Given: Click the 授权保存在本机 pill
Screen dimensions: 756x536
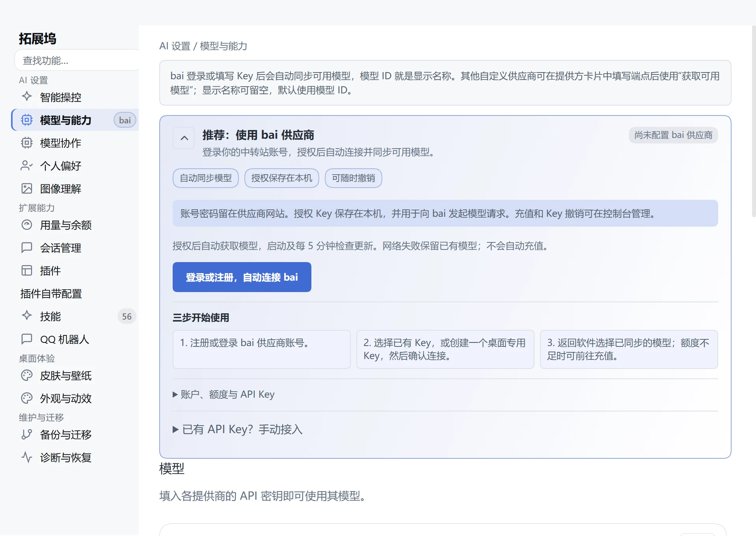Looking at the screenshot, I should point(282,178).
